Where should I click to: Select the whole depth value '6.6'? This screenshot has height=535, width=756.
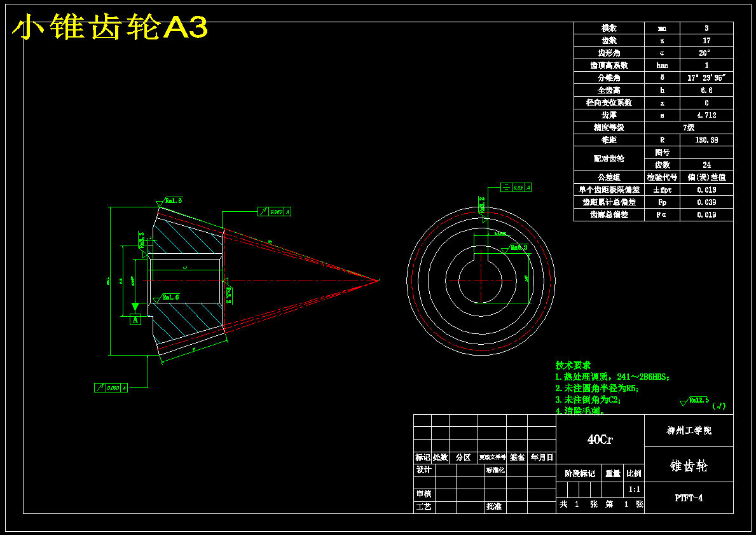(706, 90)
